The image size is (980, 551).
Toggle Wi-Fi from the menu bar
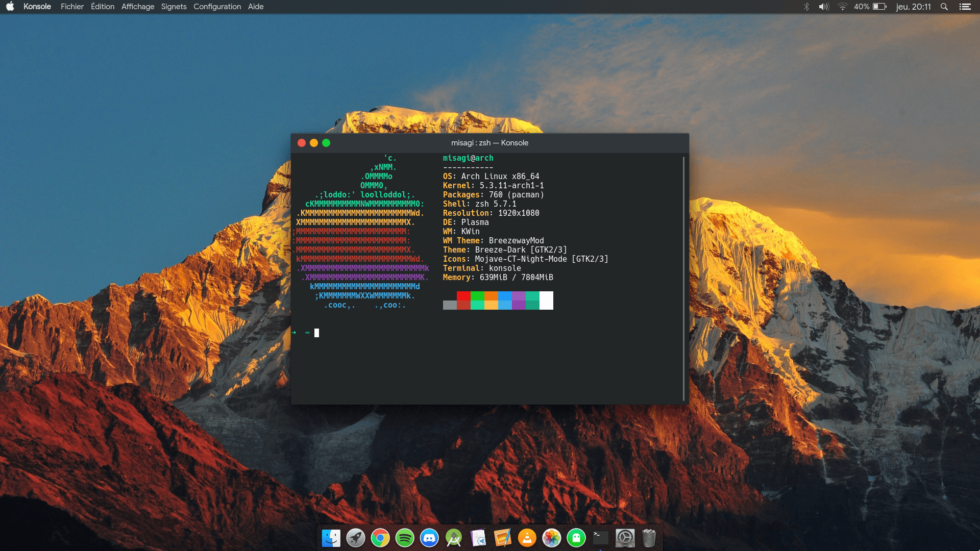[x=842, y=7]
